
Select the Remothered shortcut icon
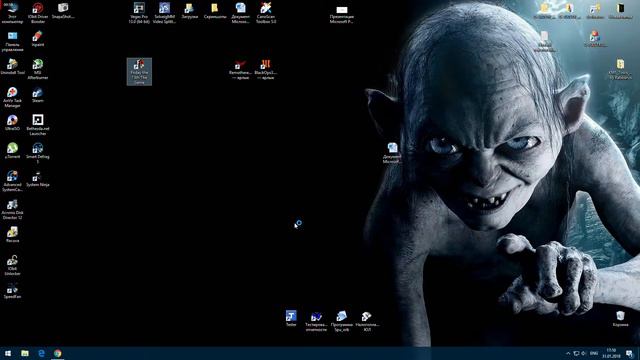[240, 69]
